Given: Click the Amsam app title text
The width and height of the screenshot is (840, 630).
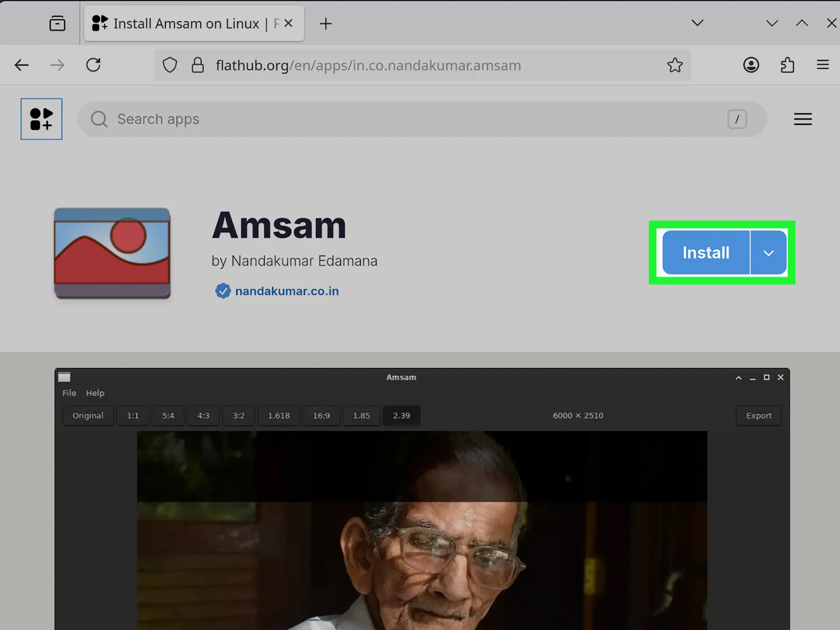Looking at the screenshot, I should 279,226.
